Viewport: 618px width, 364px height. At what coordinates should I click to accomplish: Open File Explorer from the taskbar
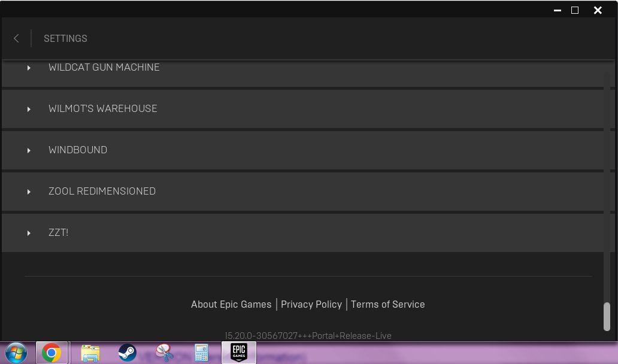coord(89,353)
